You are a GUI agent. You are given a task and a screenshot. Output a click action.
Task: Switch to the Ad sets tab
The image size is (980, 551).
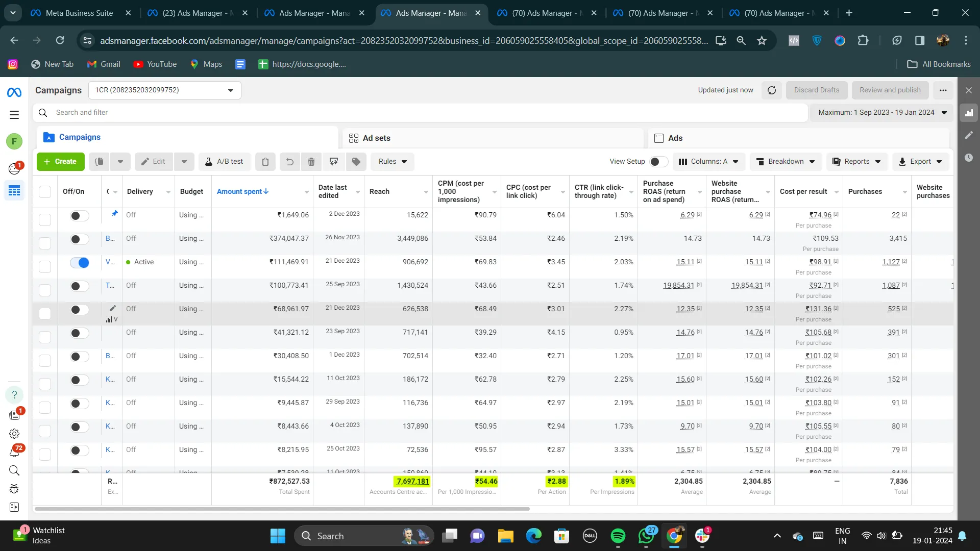[376, 138]
